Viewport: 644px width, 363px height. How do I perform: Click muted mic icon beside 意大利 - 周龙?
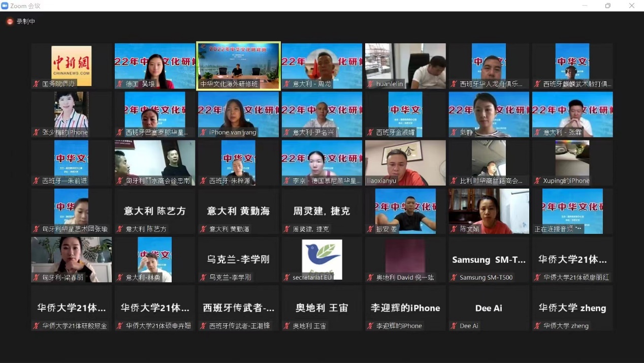[x=287, y=84]
